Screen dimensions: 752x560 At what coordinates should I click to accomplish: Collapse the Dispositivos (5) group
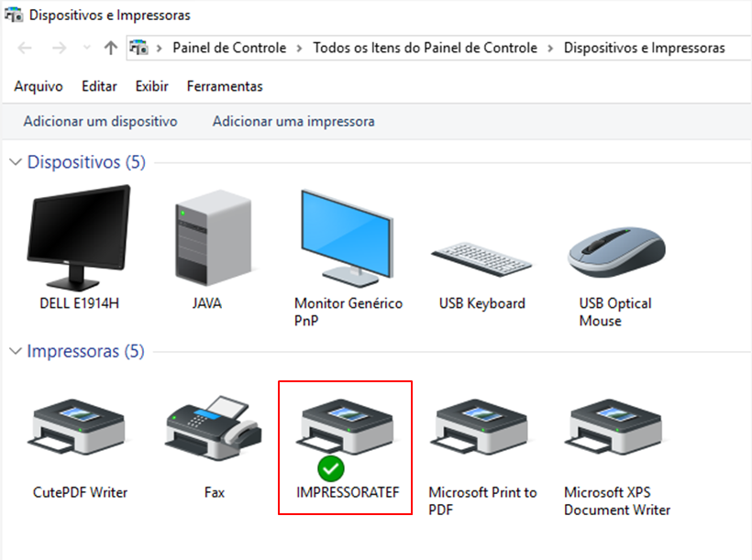coord(16,162)
